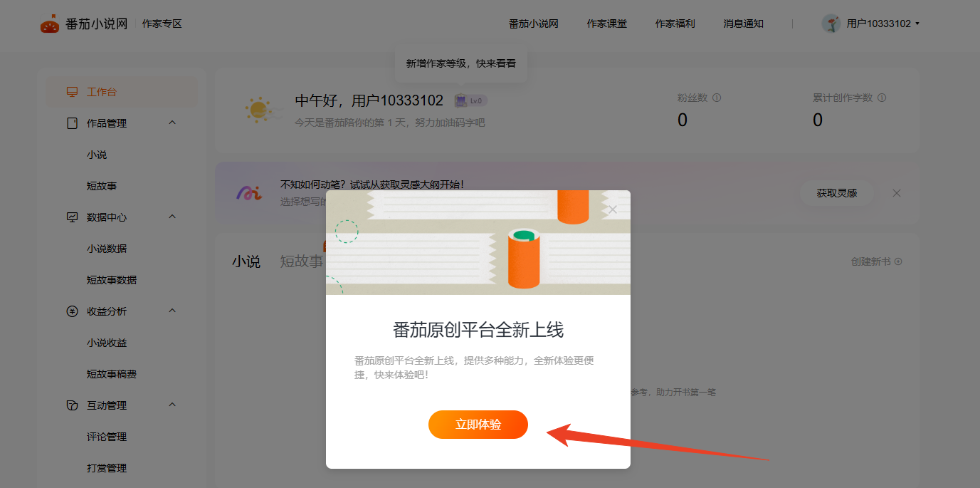Viewport: 980px width, 488px height.
Task: Click the AI inspiration squiggle icon
Action: tap(249, 192)
